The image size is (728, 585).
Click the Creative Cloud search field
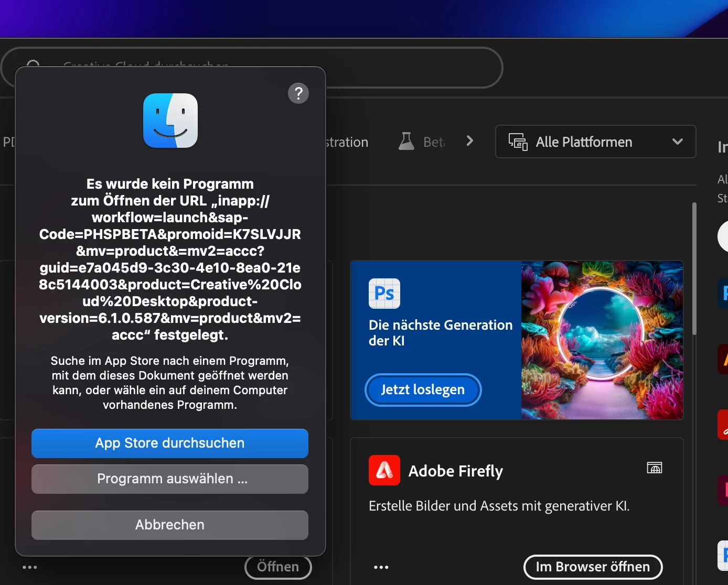click(x=252, y=68)
